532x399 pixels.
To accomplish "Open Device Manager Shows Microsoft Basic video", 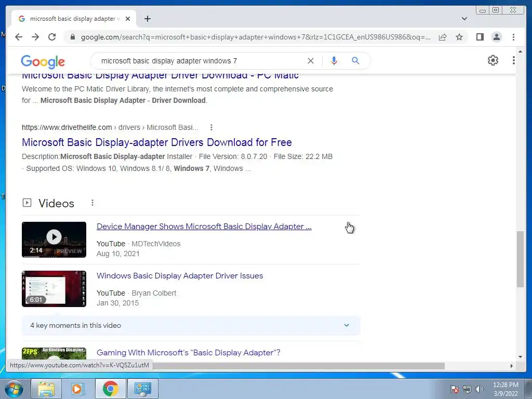I will point(204,227).
